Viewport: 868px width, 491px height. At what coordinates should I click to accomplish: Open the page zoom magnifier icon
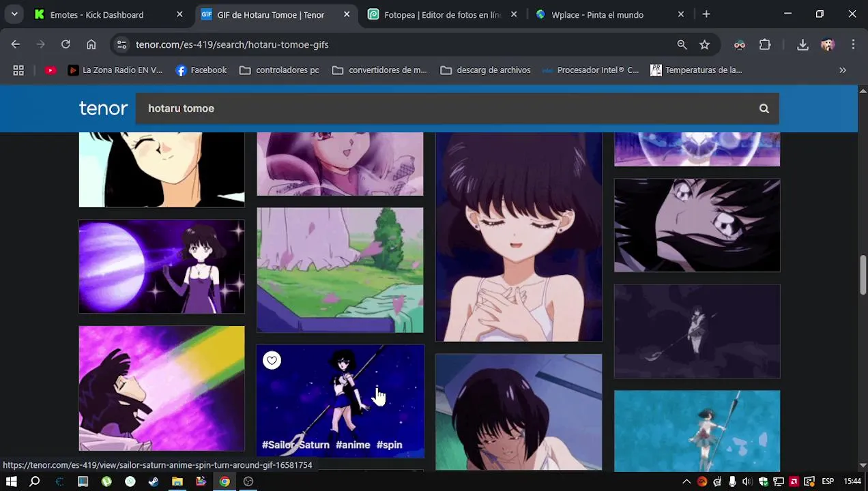(682, 44)
